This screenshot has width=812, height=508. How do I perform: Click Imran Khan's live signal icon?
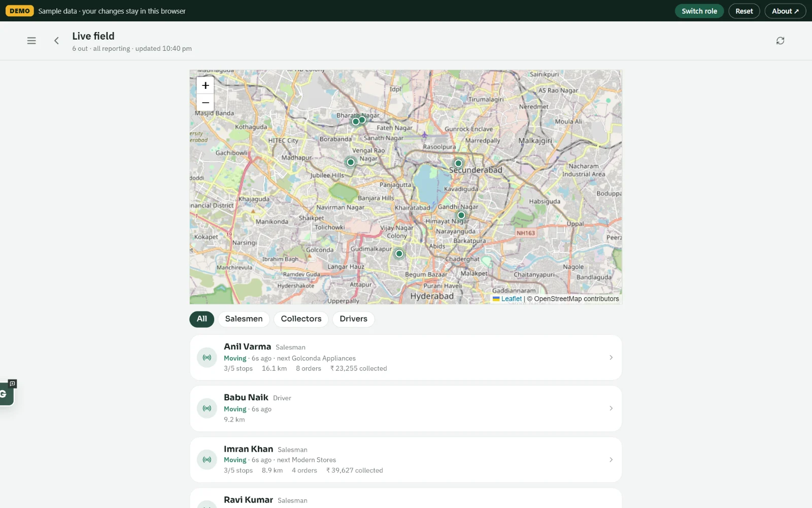(x=207, y=460)
